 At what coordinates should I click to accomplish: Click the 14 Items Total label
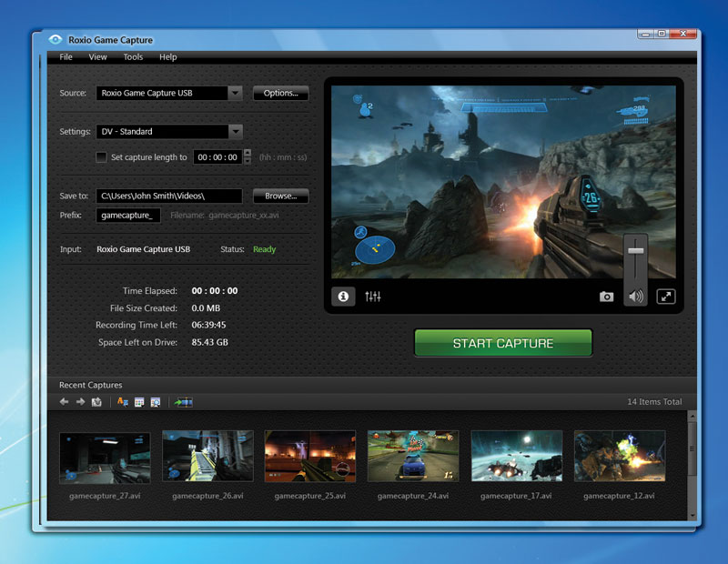click(x=654, y=401)
